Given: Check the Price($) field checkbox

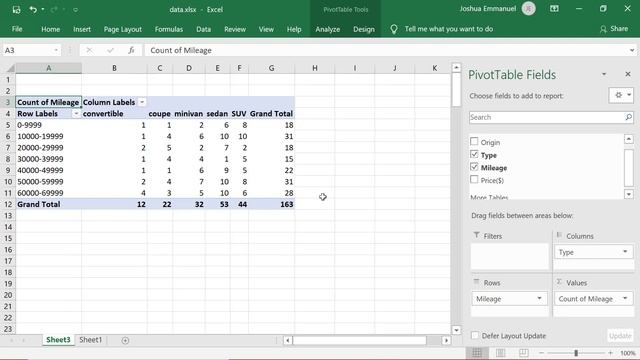Looking at the screenshot, I should pos(474,179).
